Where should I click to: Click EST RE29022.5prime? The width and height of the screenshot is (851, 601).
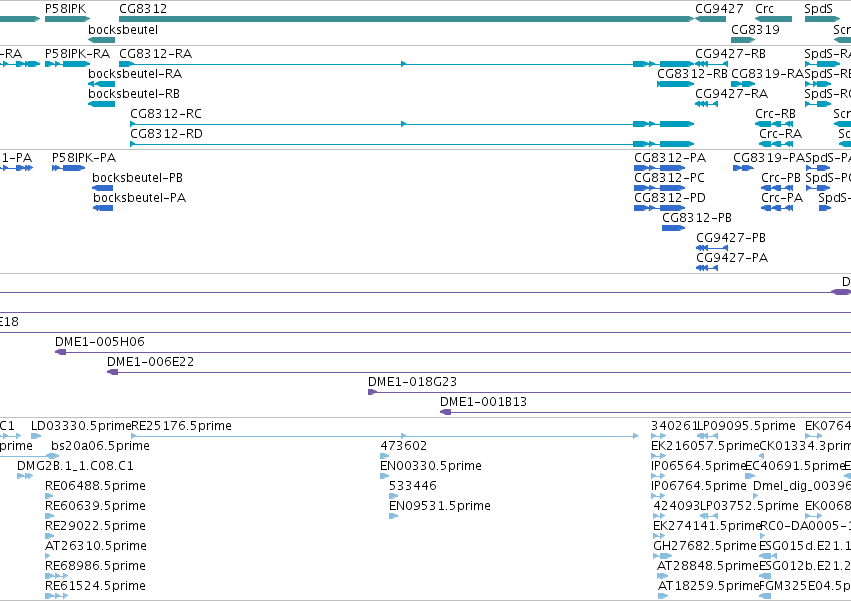(49, 536)
